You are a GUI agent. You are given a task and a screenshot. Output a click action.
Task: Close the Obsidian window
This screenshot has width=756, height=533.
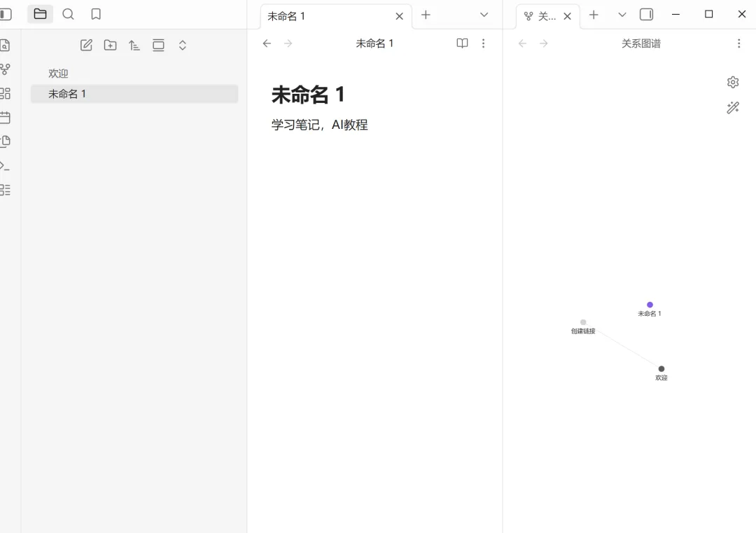point(742,15)
